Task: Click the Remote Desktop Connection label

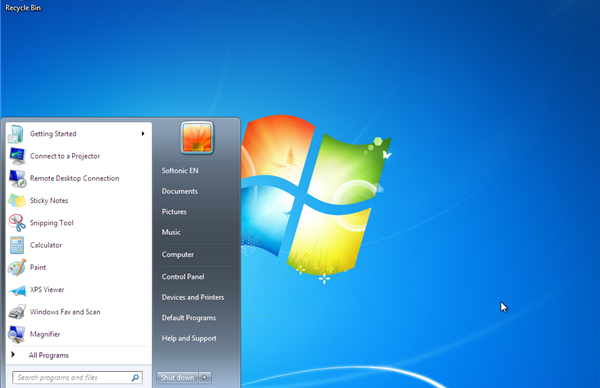Action: [75, 178]
